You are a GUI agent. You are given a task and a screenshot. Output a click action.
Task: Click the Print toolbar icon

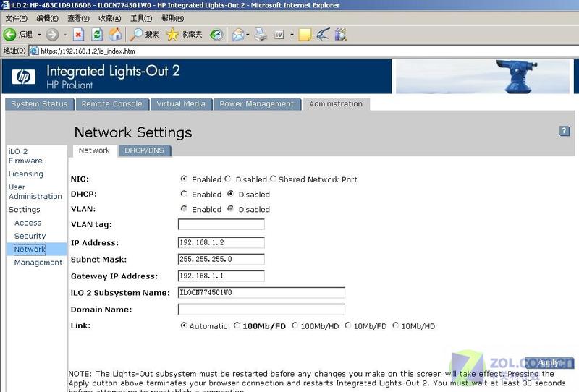click(261, 35)
